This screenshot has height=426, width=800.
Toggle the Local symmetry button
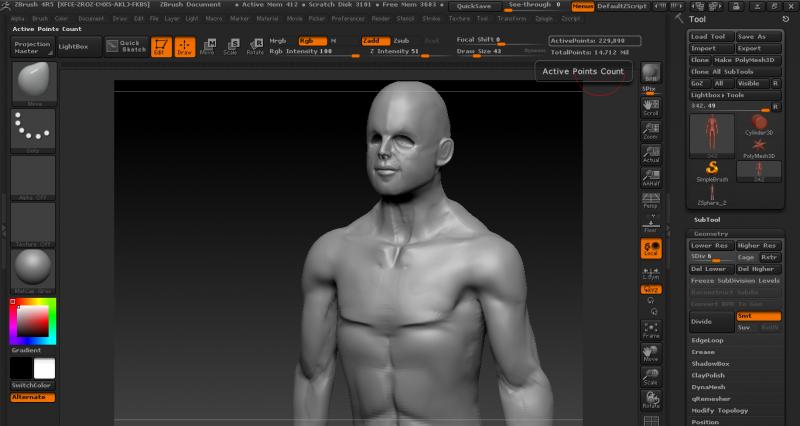click(652, 248)
